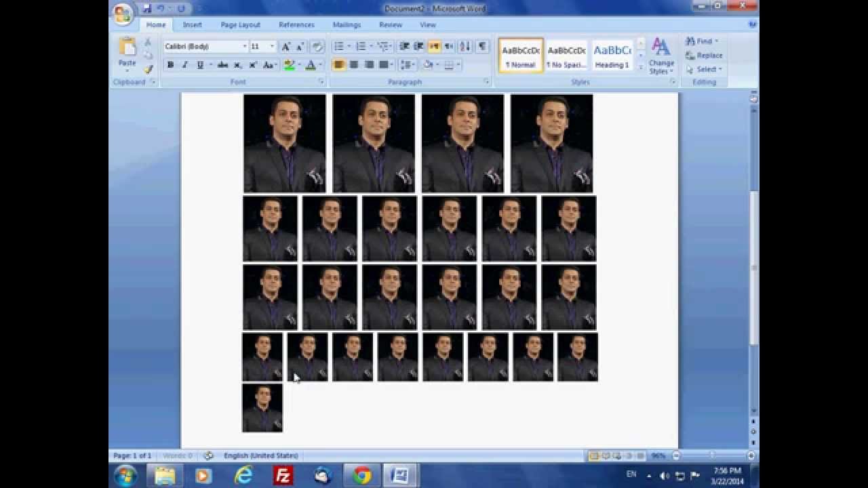Image resolution: width=868 pixels, height=488 pixels.
Task: Click Save in the Quick Access toolbar
Action: 147,9
